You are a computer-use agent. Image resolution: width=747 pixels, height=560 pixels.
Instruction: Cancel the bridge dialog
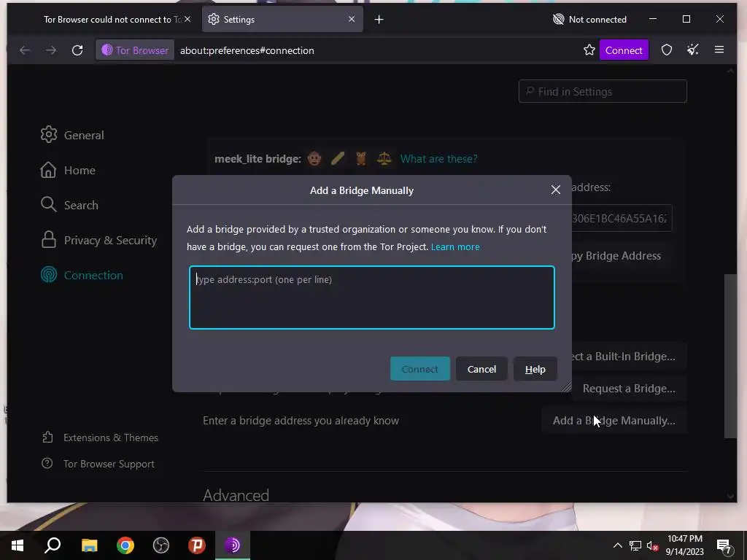pos(481,369)
